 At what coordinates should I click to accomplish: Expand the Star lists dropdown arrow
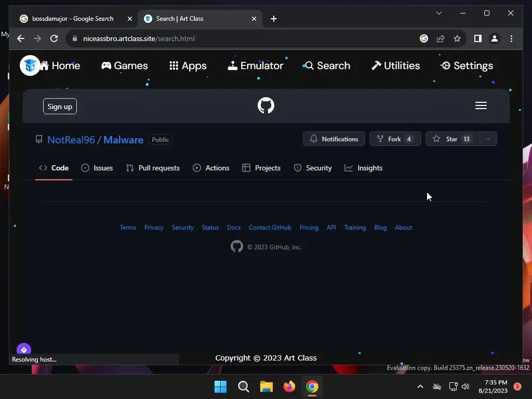coord(488,139)
